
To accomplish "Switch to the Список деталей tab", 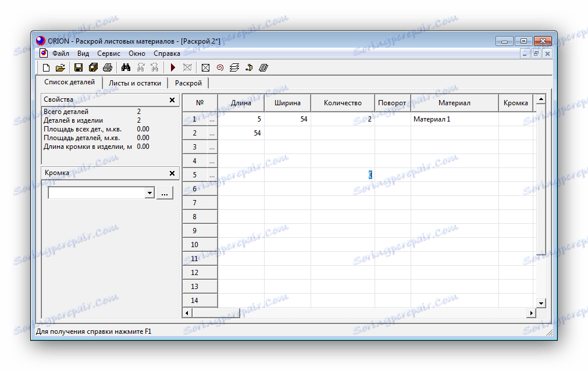I will (69, 82).
